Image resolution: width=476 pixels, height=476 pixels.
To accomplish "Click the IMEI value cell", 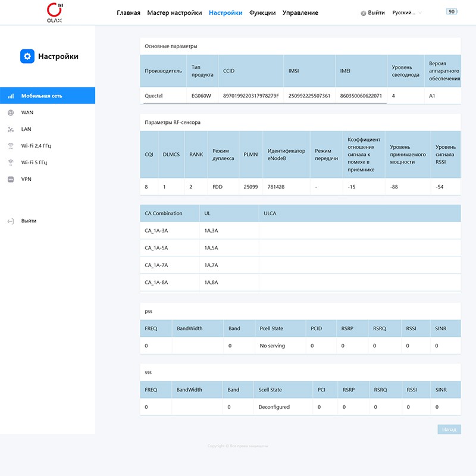I will [361, 96].
